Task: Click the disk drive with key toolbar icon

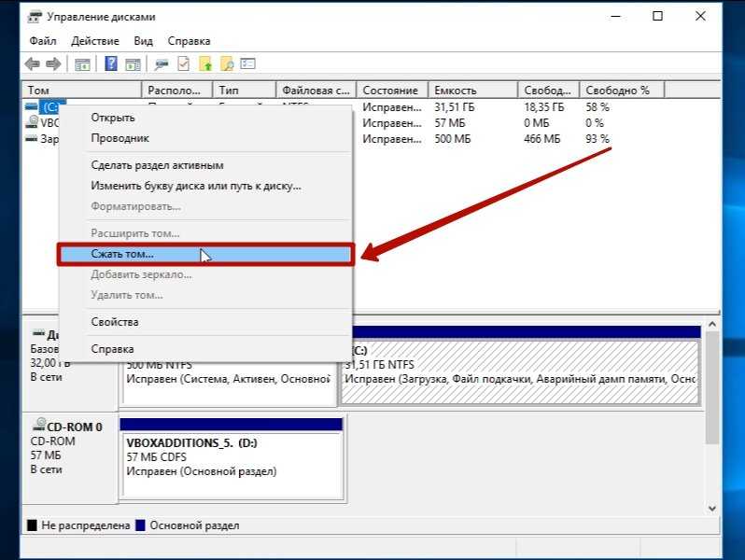Action: [162, 64]
